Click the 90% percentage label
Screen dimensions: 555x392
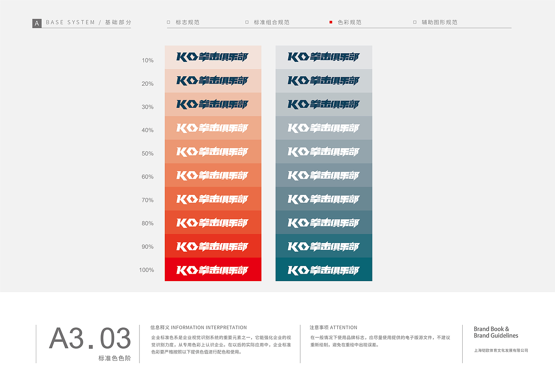tap(148, 246)
